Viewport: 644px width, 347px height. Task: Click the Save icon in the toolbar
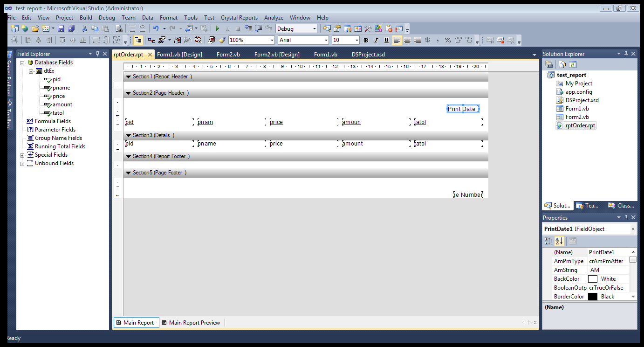pyautogui.click(x=61, y=28)
